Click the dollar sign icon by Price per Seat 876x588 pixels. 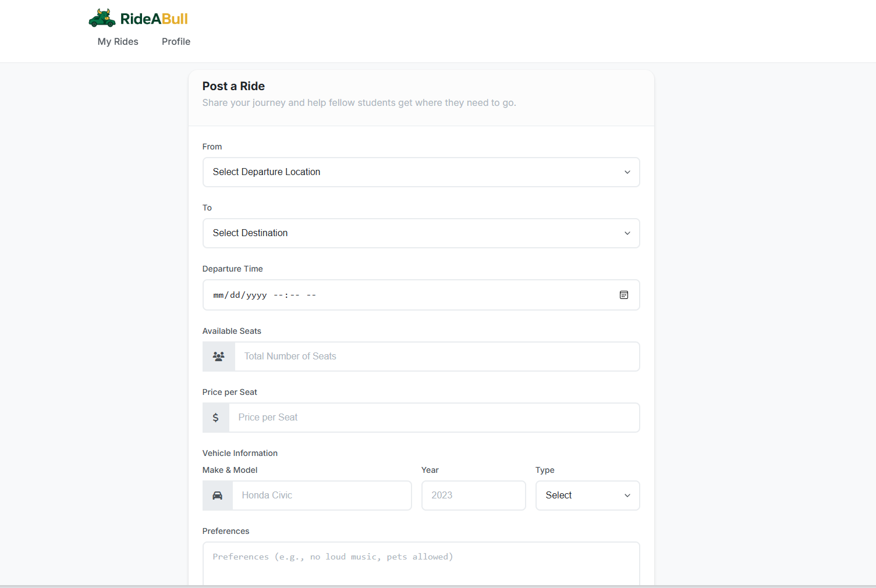click(x=216, y=418)
